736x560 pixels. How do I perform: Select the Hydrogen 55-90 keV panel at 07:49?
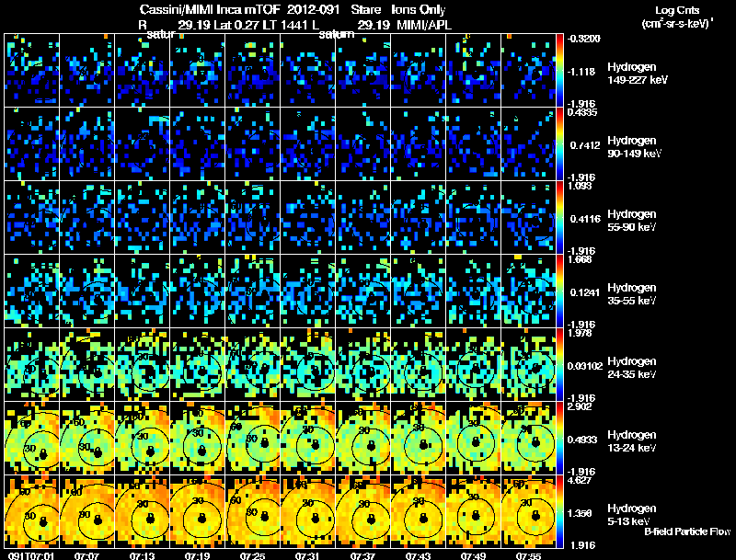(473, 218)
